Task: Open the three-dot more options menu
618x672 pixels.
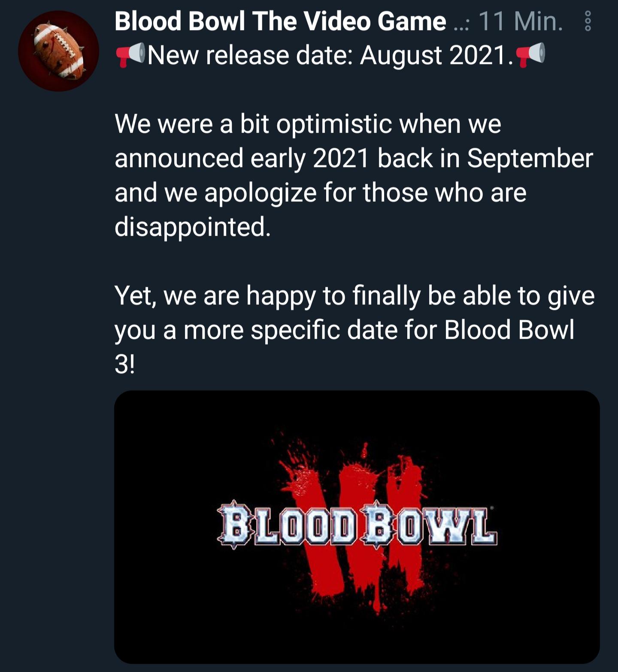Action: (x=588, y=21)
